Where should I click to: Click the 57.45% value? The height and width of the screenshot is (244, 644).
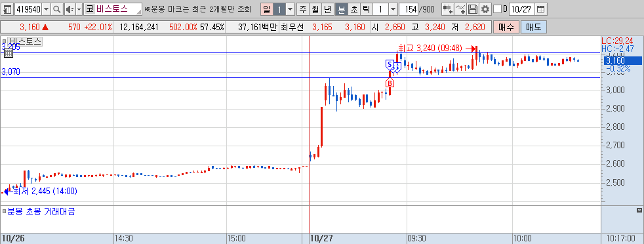coord(212,28)
